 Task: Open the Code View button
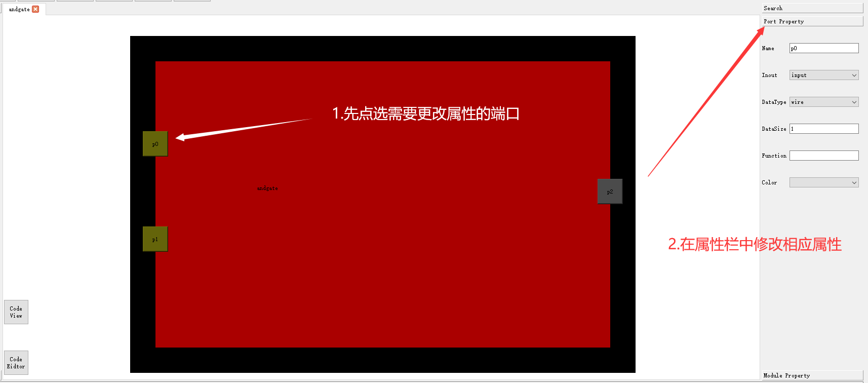coord(16,312)
